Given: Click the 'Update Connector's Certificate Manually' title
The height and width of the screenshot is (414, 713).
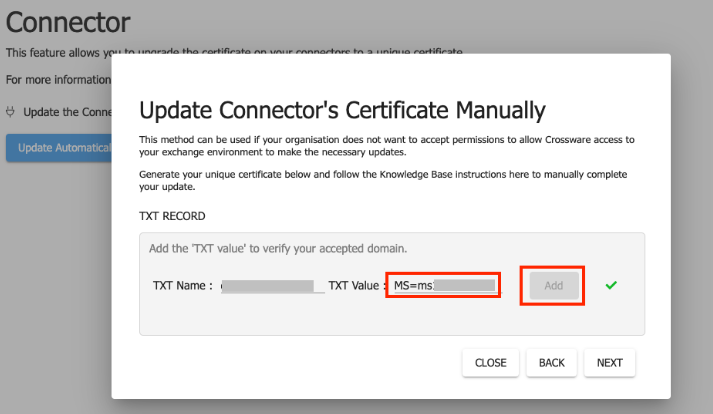Looking at the screenshot, I should pos(342,109).
